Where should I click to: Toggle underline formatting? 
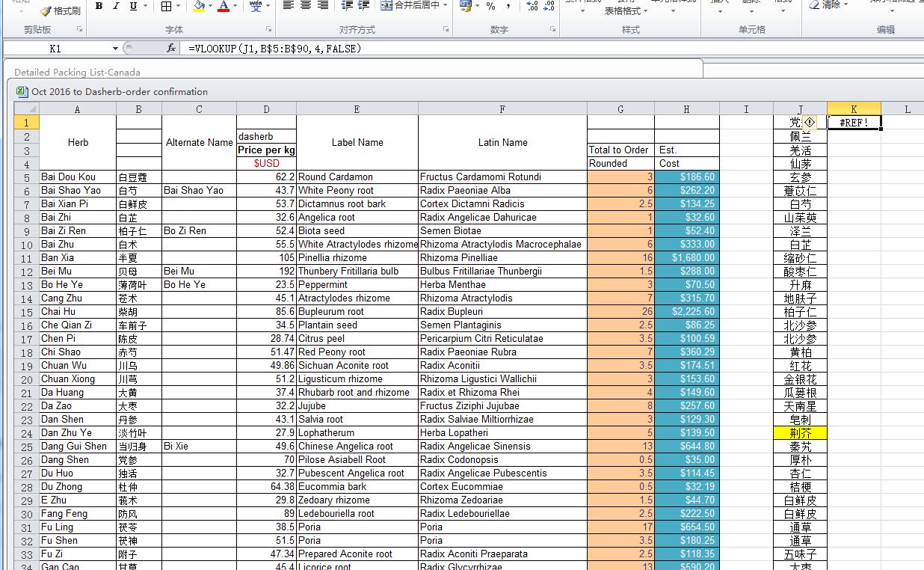133,6
